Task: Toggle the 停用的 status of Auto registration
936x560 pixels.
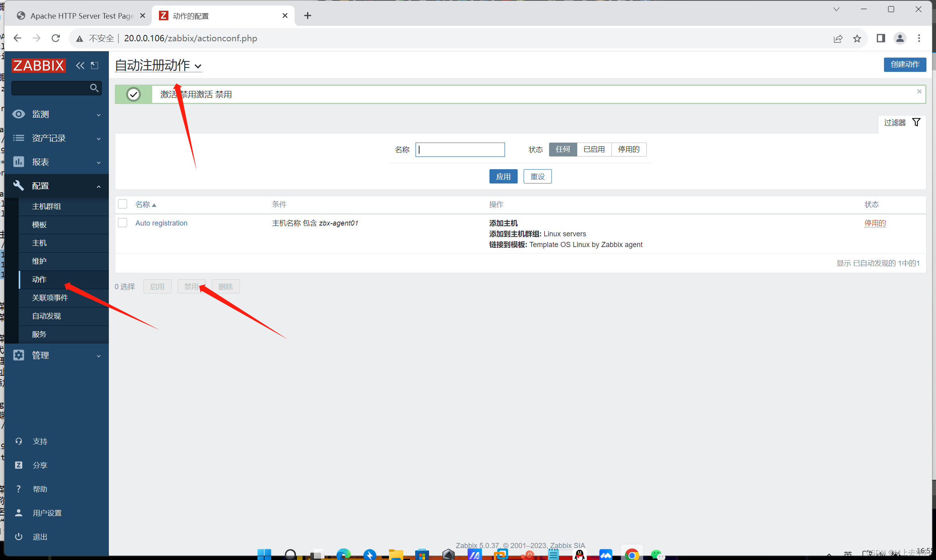Action: (875, 223)
